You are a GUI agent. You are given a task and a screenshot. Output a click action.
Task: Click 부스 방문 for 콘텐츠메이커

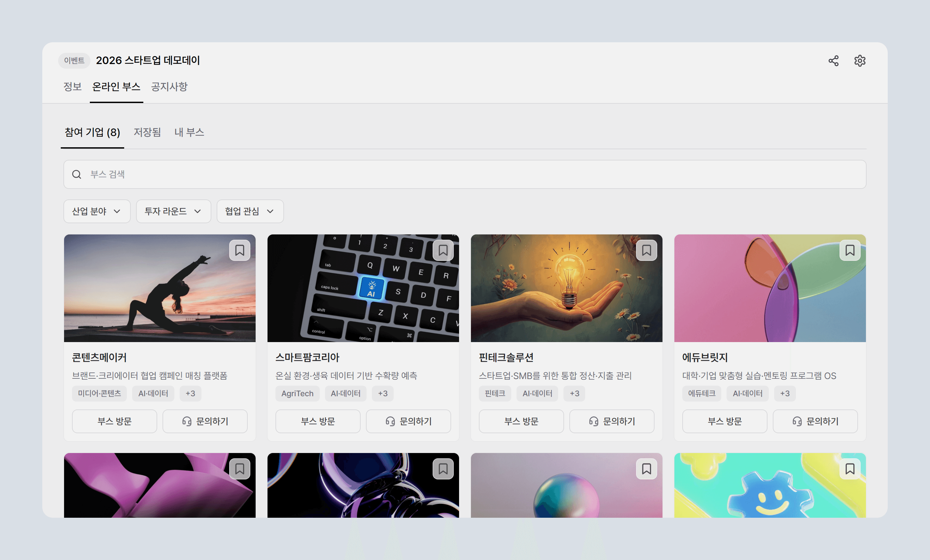[114, 421]
